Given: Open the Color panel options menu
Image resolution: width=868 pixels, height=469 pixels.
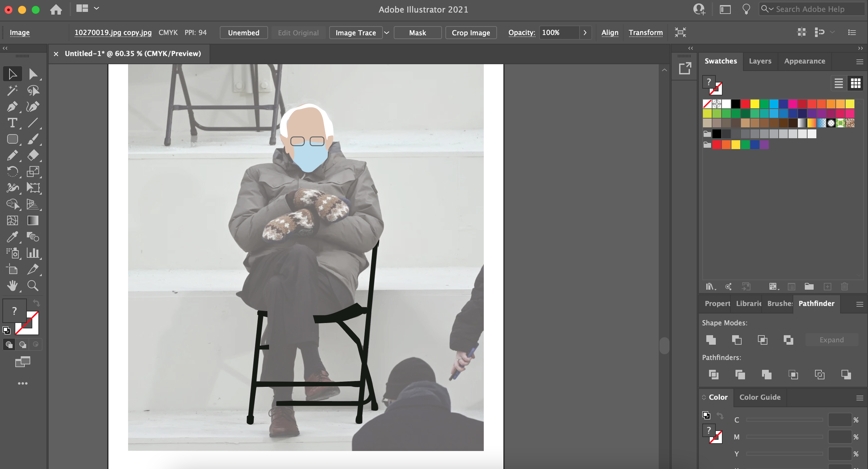Looking at the screenshot, I should coord(860,398).
